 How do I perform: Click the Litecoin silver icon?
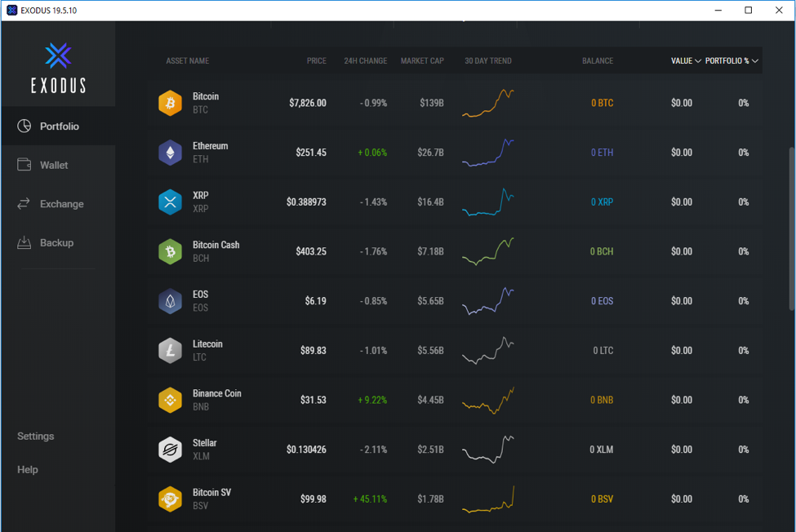170,351
